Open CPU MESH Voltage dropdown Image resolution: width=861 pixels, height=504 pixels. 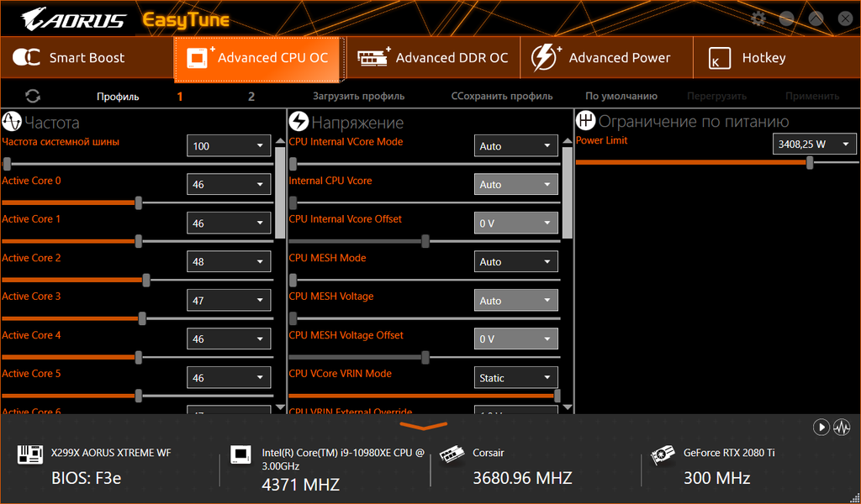tap(515, 301)
